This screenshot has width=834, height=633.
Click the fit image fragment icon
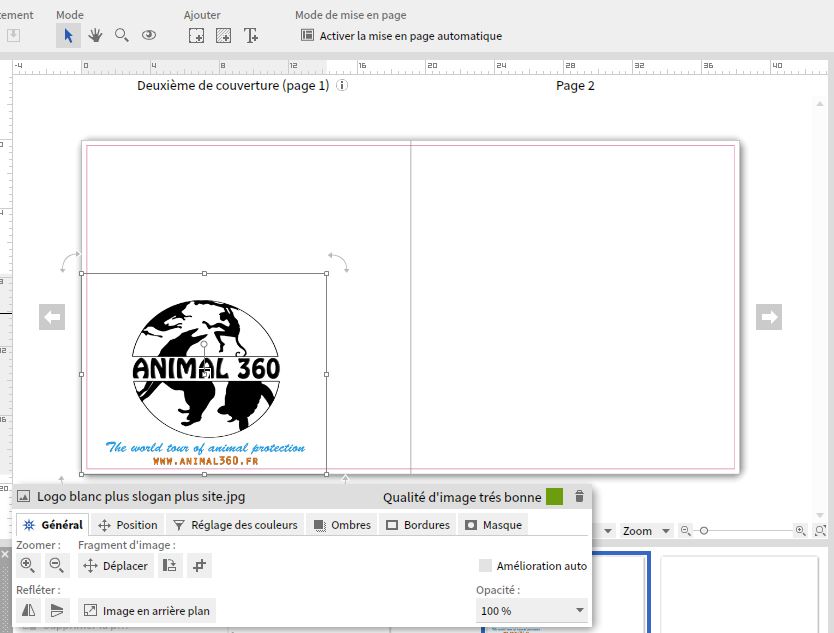tap(170, 565)
